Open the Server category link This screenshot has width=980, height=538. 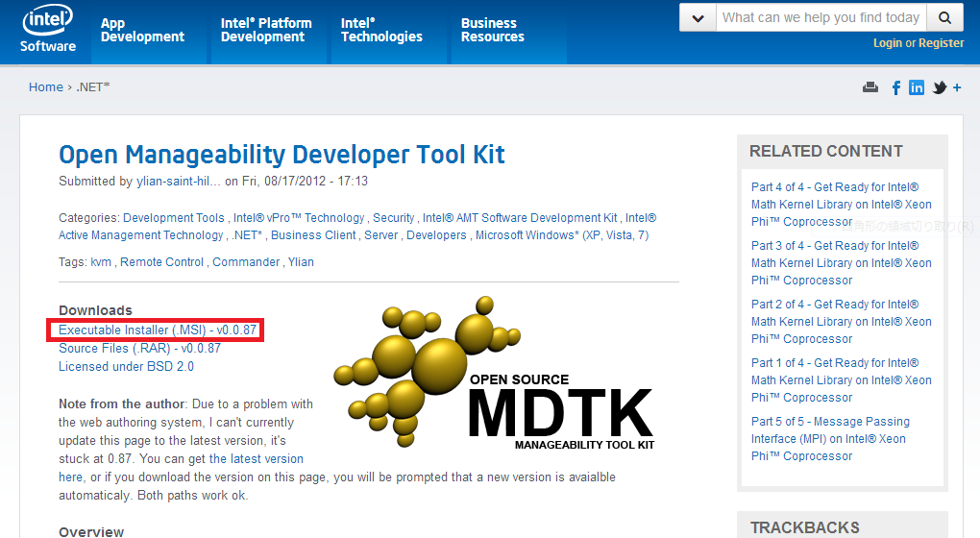click(380, 235)
